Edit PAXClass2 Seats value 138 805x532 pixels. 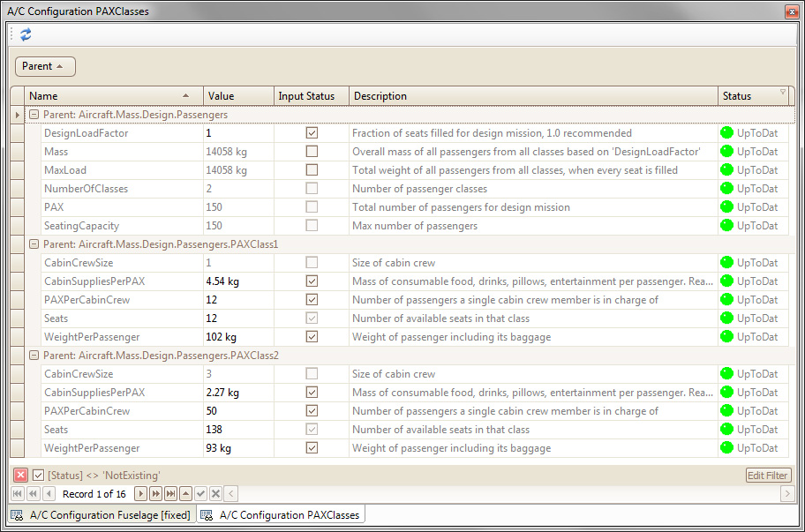[238, 430]
